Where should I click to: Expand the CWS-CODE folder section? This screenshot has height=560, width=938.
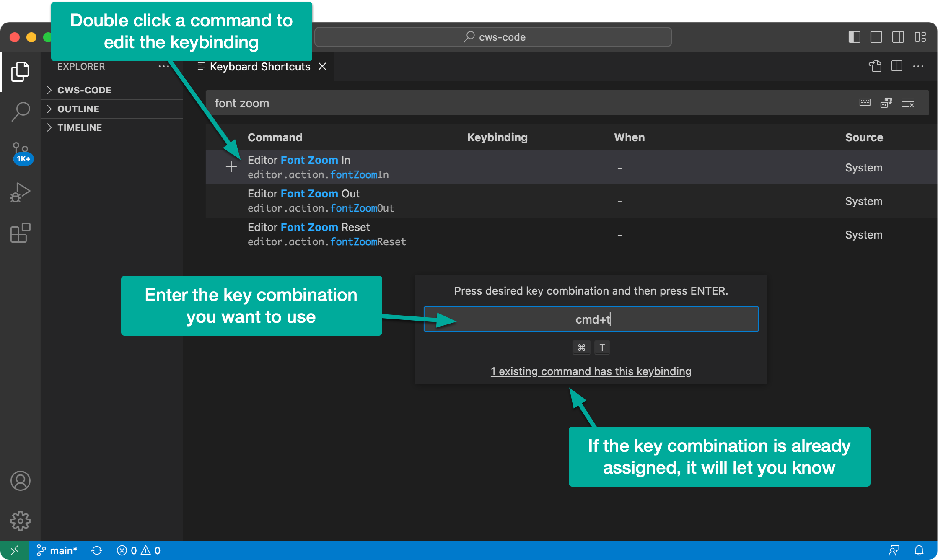84,90
